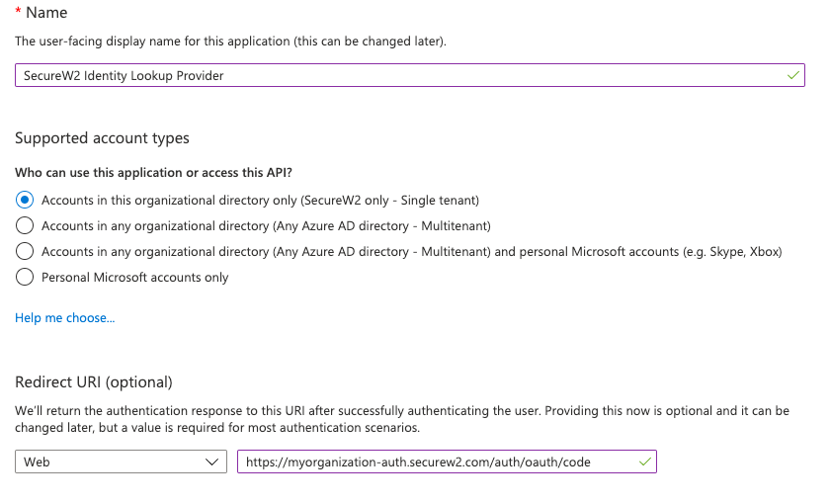Select Multitenant and personal Microsoft accounts radio button

pyautogui.click(x=25, y=251)
